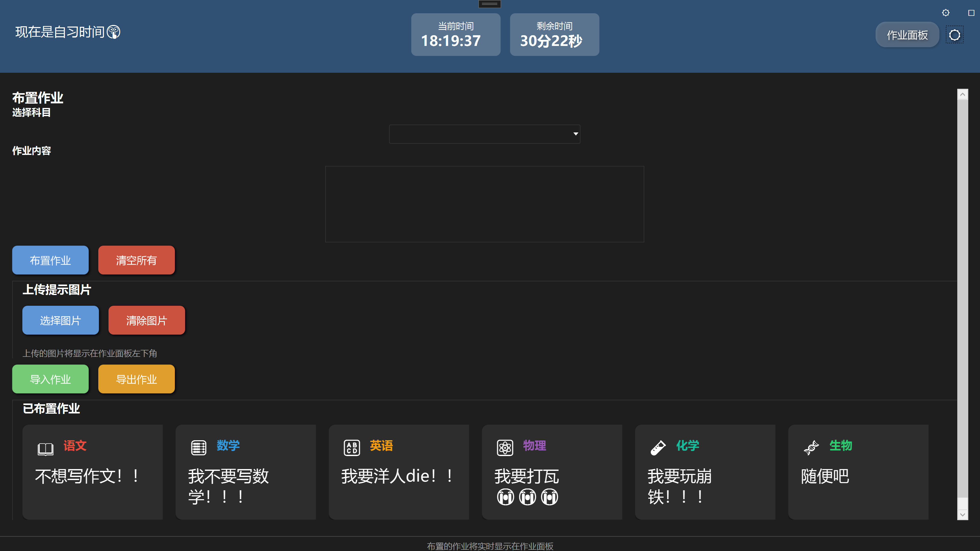The height and width of the screenshot is (551, 980).
Task: Switch to 作业面板 view
Action: click(x=907, y=35)
